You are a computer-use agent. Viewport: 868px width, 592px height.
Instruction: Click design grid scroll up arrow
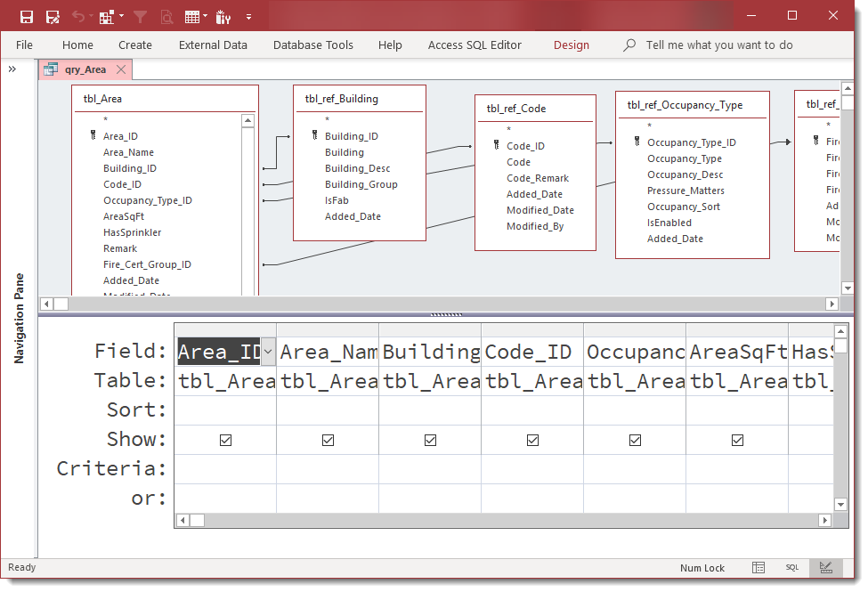[841, 332]
